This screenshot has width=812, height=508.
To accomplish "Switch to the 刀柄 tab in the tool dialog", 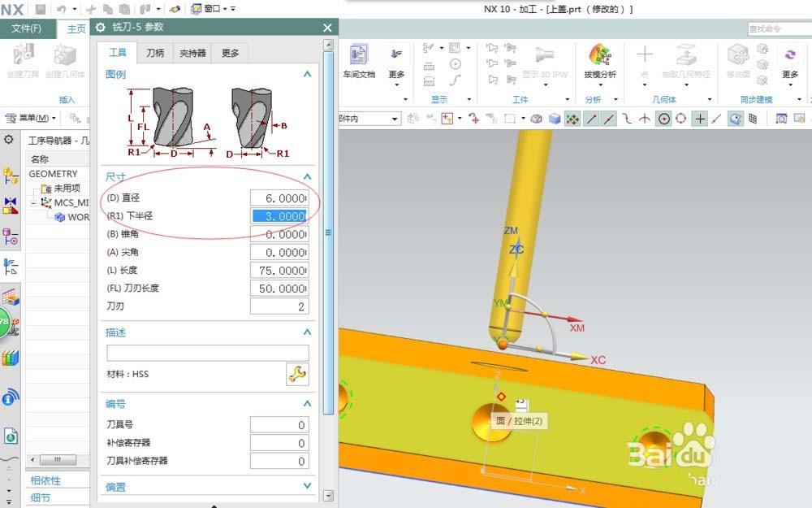I will [x=154, y=53].
